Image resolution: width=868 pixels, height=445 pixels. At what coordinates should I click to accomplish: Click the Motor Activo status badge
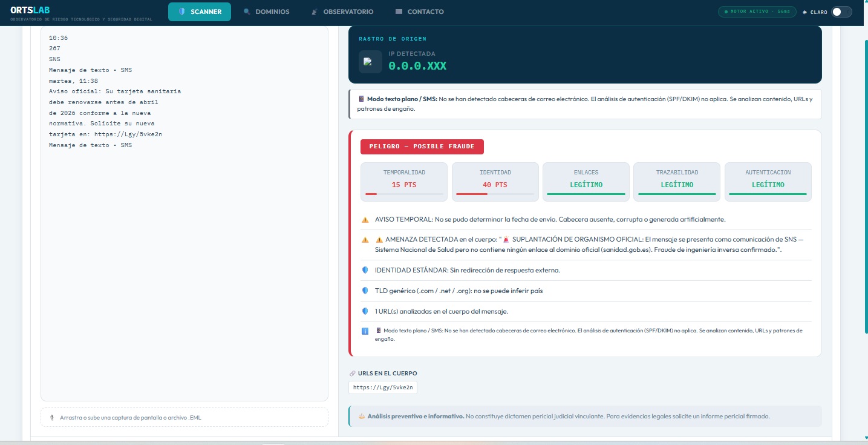click(x=757, y=12)
